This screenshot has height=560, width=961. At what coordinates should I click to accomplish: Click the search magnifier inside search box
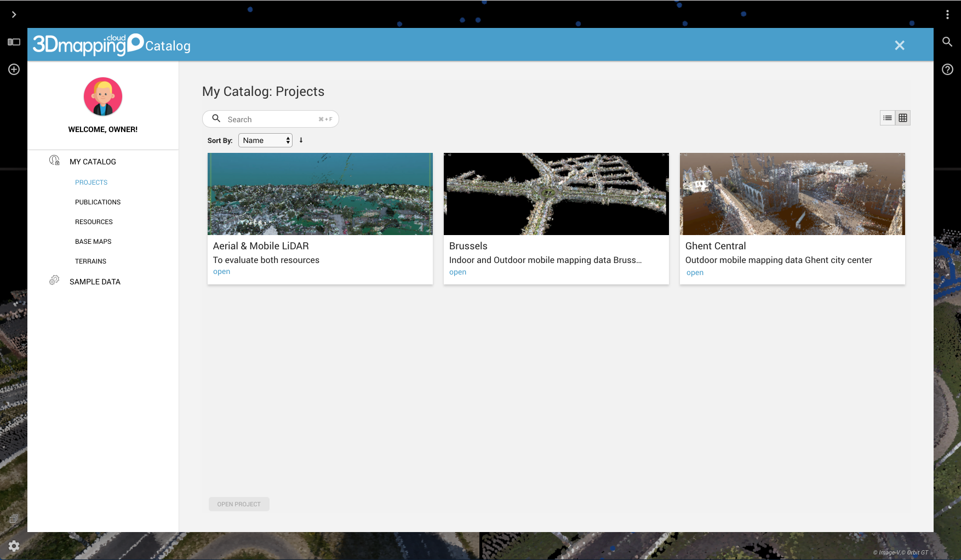tap(216, 118)
